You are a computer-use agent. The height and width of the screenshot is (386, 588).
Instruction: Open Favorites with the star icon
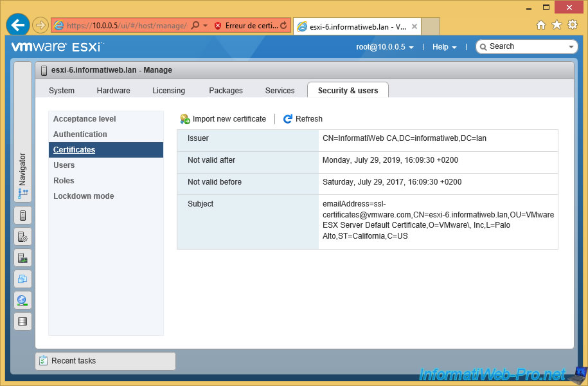pos(557,25)
